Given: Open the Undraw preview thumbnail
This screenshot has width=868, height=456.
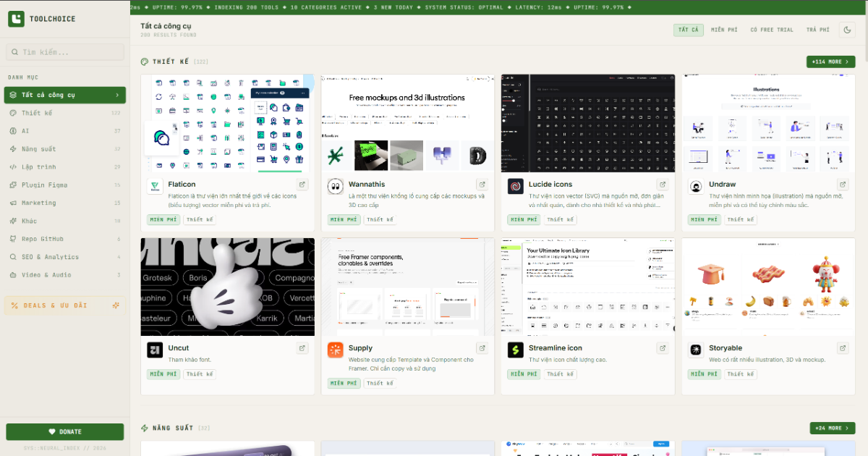Looking at the screenshot, I should tap(768, 123).
